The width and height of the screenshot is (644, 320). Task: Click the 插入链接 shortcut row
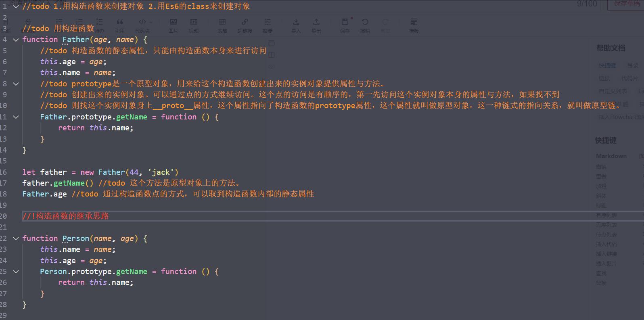click(x=606, y=254)
